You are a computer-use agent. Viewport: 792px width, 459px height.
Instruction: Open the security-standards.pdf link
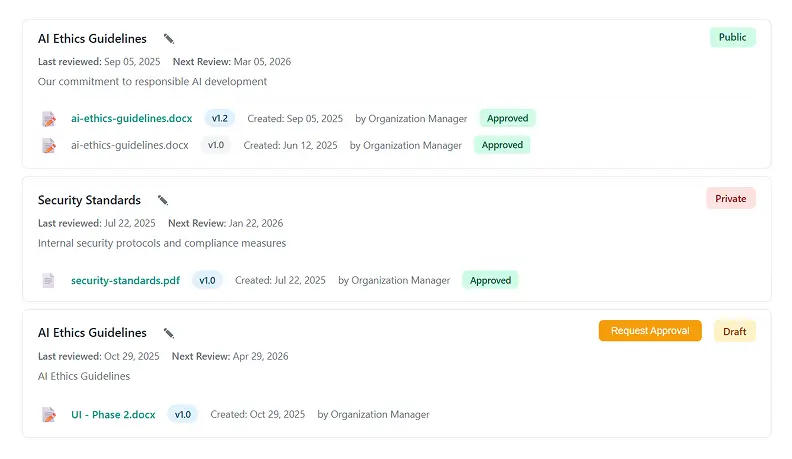(125, 281)
